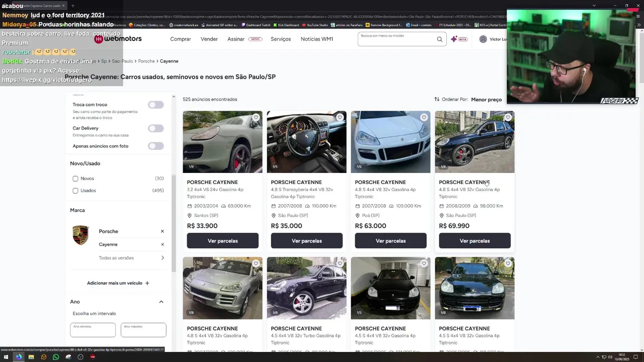Open the Comprar menu
Viewport: 644px width, 362px height.
[x=181, y=39]
